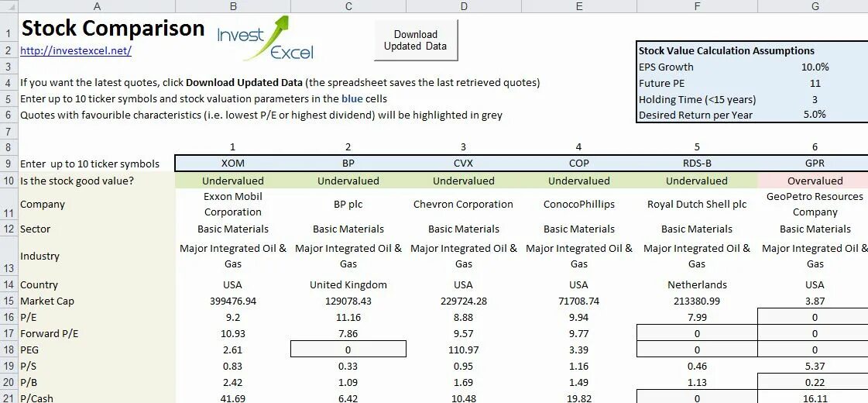Click market cap value 71708.74
Image resolution: width=868 pixels, height=403 pixels.
click(x=579, y=301)
